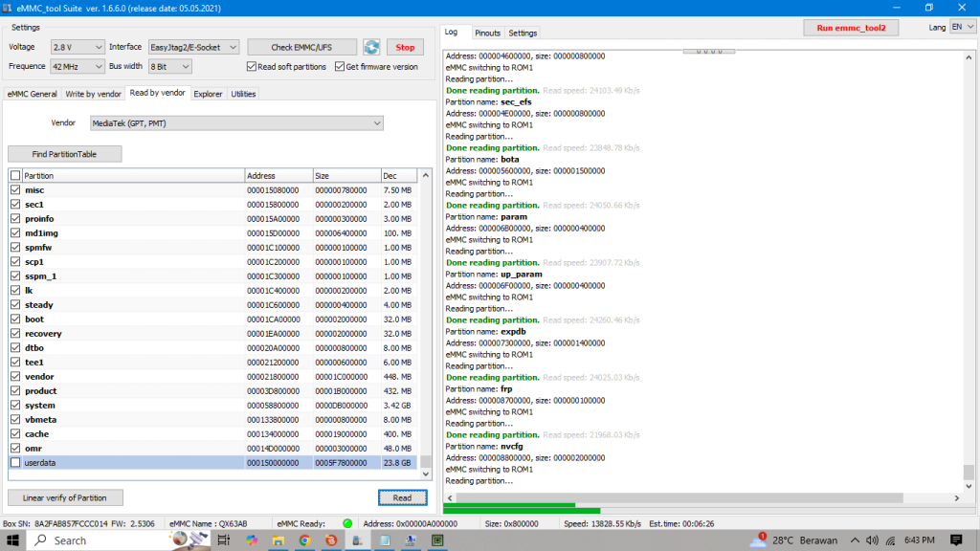The image size is (980, 551).
Task: Open File Explorer from the taskbar
Action: coord(279,540)
